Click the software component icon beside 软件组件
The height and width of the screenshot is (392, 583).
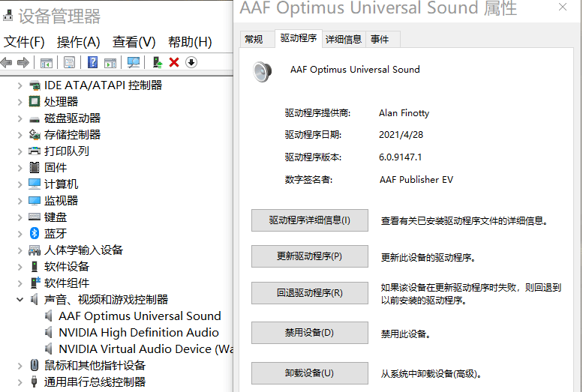[x=35, y=283]
